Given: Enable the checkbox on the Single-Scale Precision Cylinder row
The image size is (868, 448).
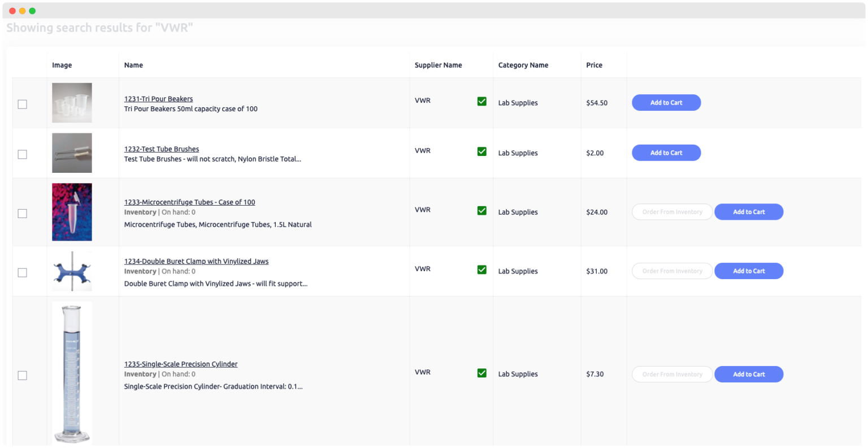Looking at the screenshot, I should tap(22, 375).
